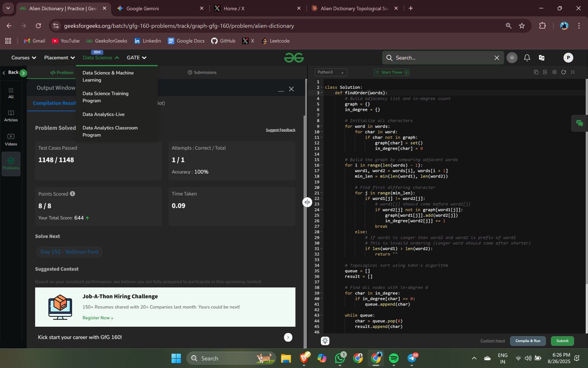Open the Compilation Results tab
This screenshot has width=588, height=368.
pos(54,103)
